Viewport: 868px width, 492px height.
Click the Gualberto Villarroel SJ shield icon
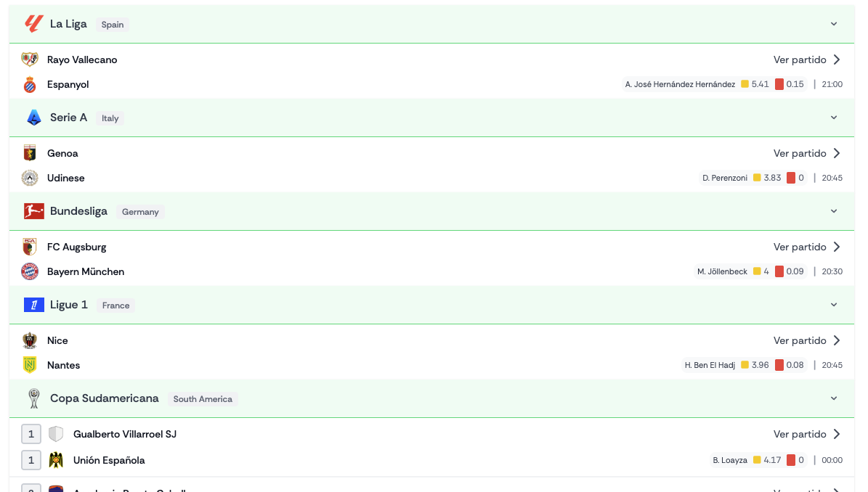click(x=56, y=434)
